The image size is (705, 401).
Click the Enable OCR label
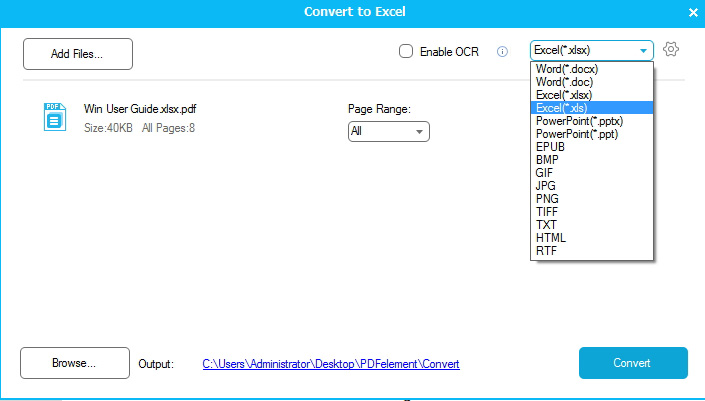(449, 52)
